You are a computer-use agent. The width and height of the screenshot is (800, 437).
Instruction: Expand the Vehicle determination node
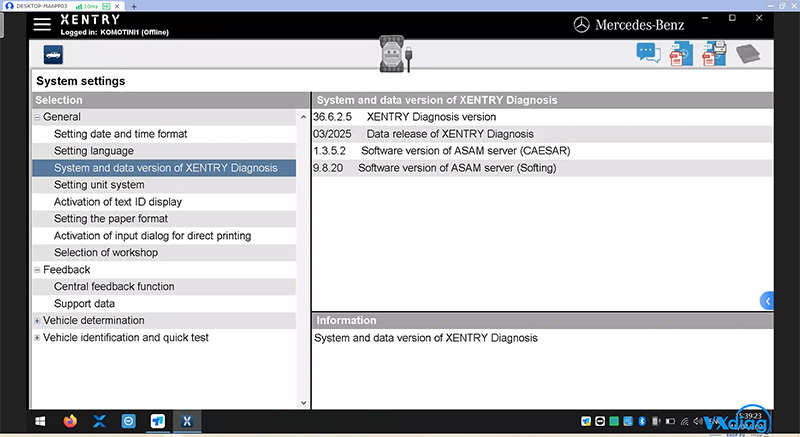point(37,321)
